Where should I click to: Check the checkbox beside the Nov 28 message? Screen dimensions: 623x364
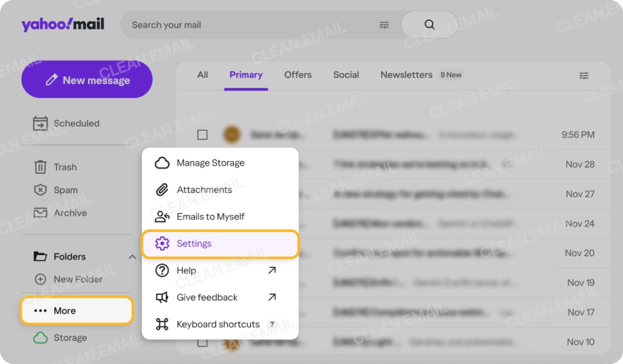(x=202, y=164)
